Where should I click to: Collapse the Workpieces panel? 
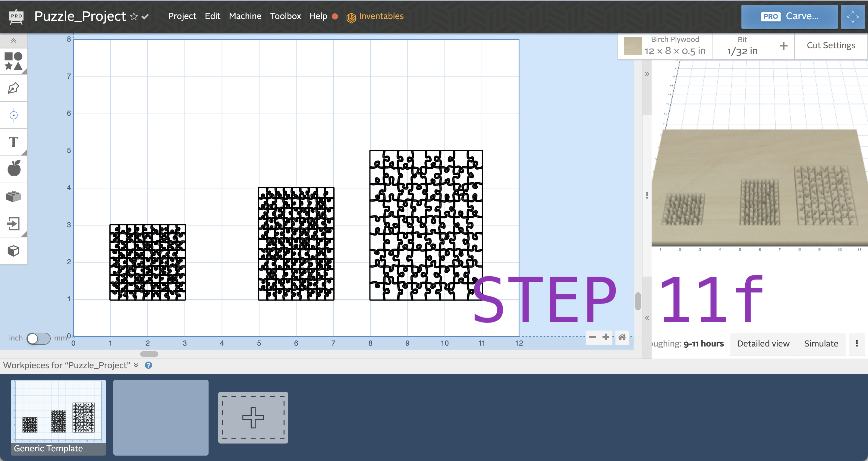[137, 365]
